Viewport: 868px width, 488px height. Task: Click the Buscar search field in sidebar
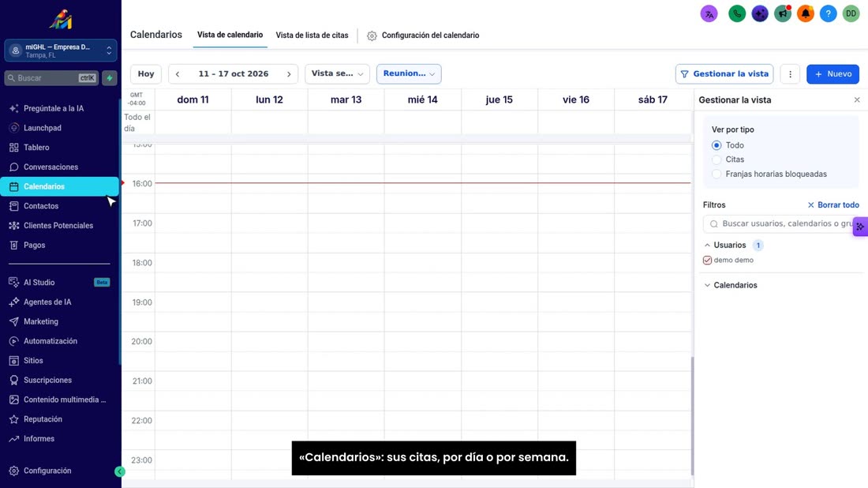pyautogui.click(x=51, y=78)
